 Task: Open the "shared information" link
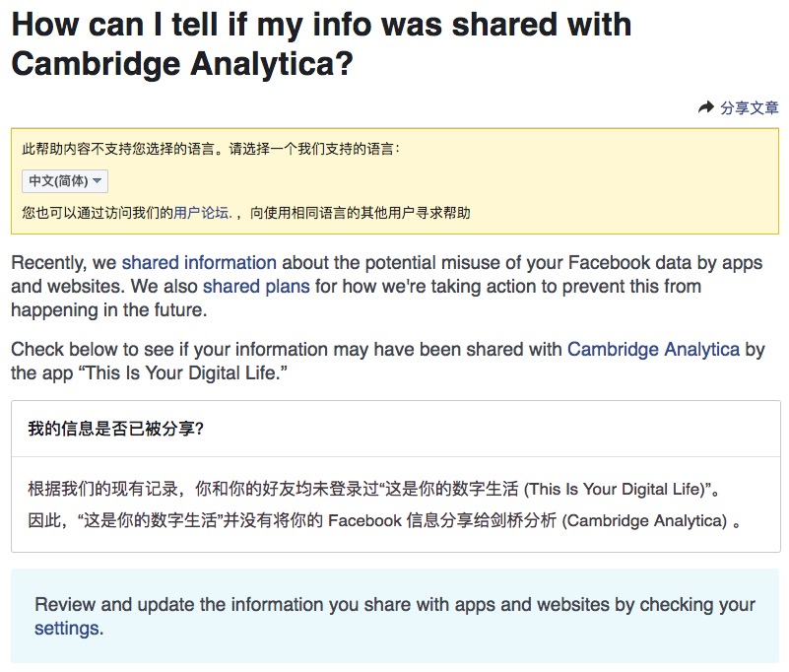coord(199,263)
